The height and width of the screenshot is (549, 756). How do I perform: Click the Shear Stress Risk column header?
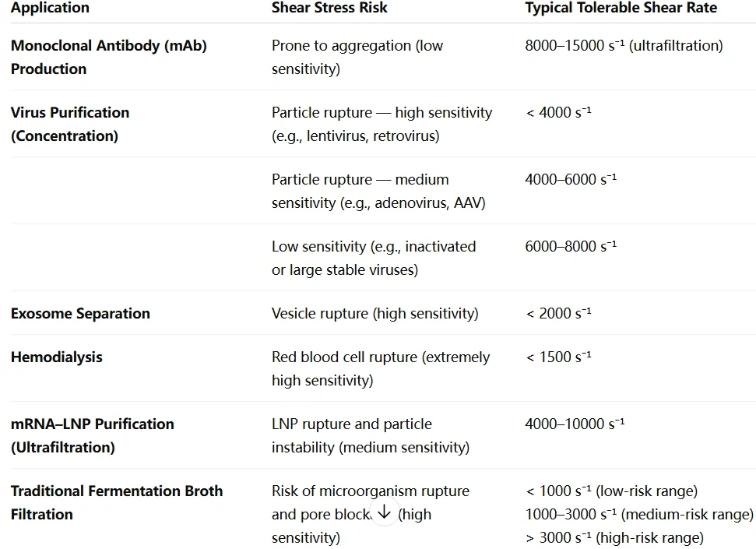click(x=329, y=9)
